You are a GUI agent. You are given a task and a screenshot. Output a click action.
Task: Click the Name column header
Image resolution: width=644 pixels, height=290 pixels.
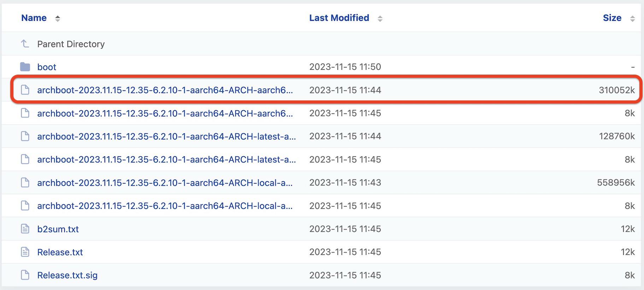click(x=34, y=18)
